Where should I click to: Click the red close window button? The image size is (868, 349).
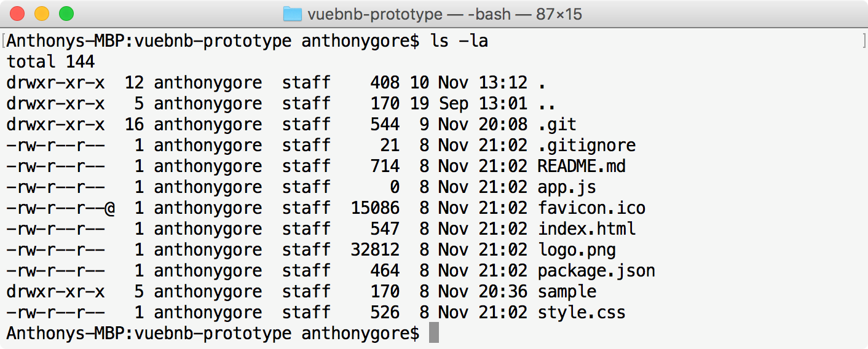click(18, 14)
